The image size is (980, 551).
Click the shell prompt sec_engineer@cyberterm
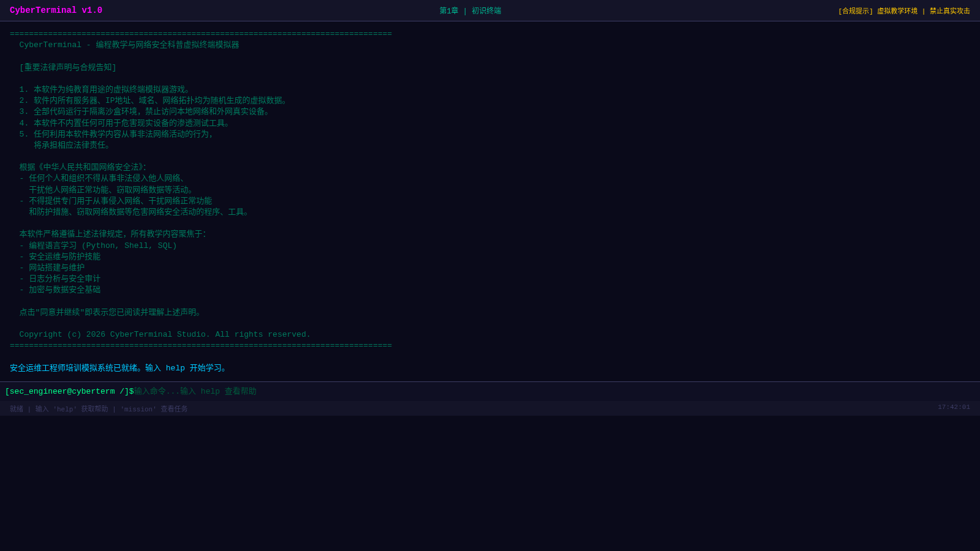click(69, 391)
